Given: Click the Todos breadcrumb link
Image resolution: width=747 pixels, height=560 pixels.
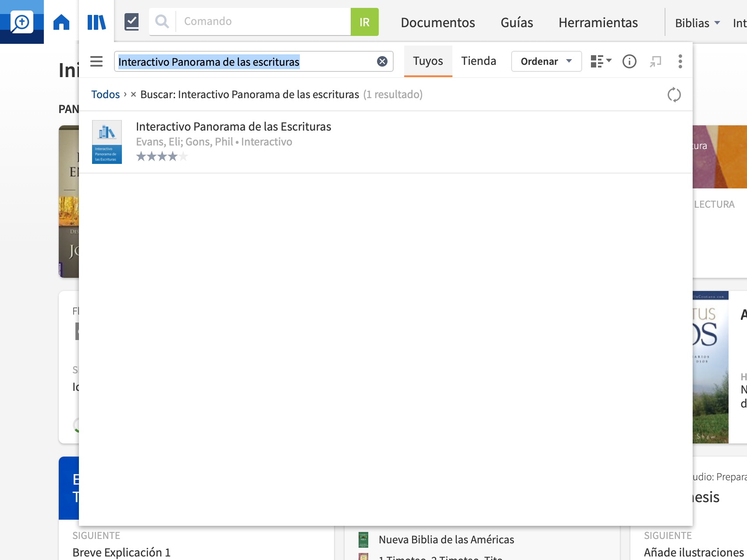Looking at the screenshot, I should click(105, 94).
